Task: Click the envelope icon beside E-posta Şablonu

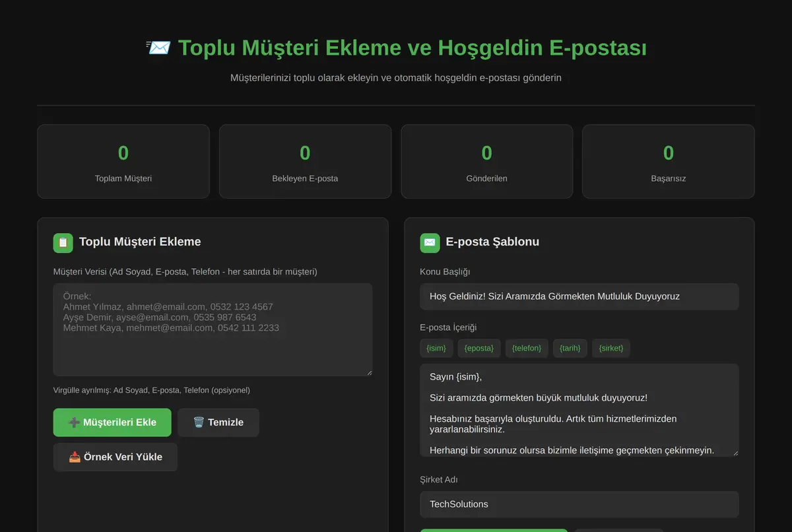Action: coord(430,242)
